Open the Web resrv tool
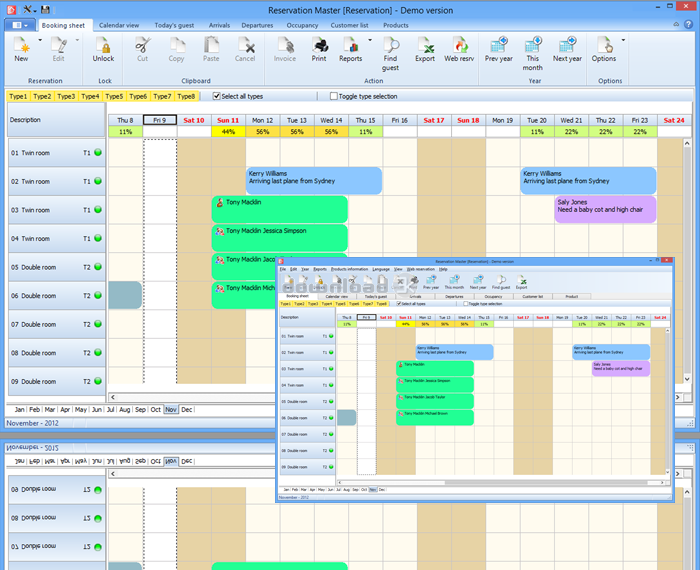700x570 pixels. point(459,46)
